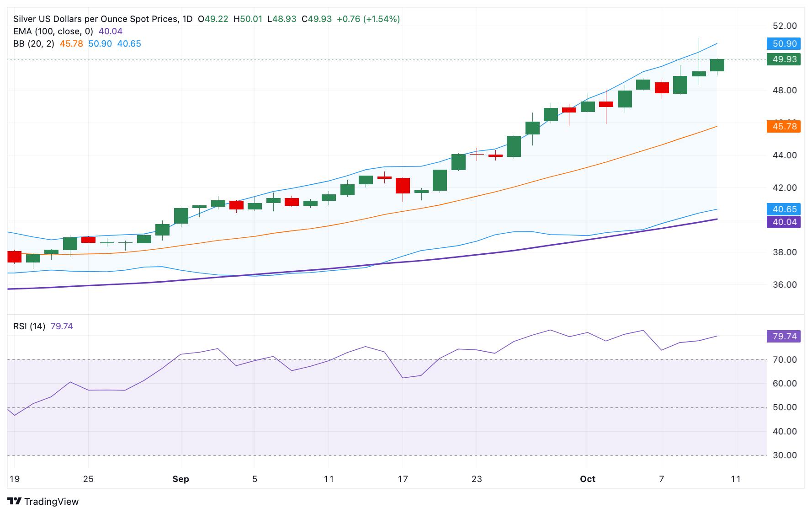Click the blue 50.90 upper band tag

[x=783, y=44]
